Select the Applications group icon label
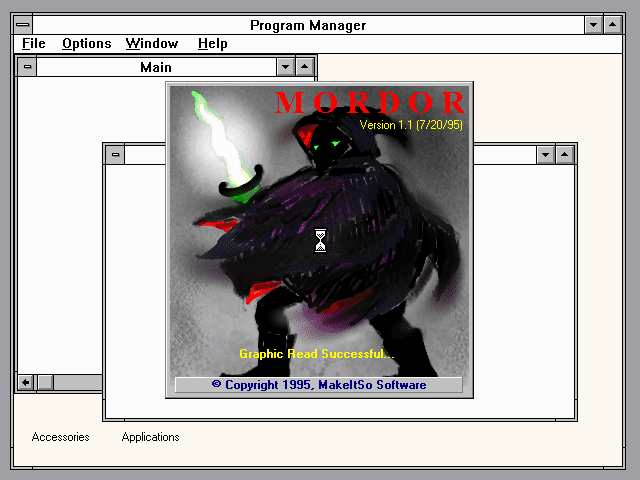This screenshot has width=640, height=480. point(150,437)
